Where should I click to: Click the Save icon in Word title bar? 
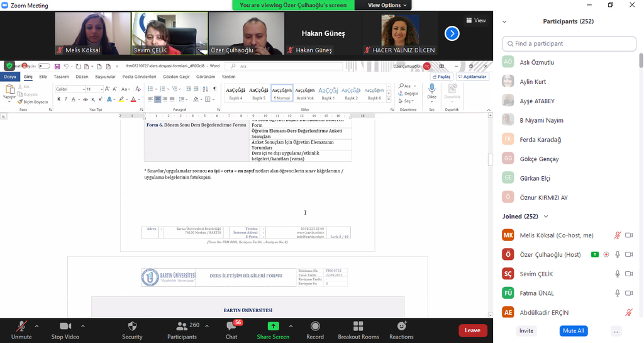pos(57,67)
